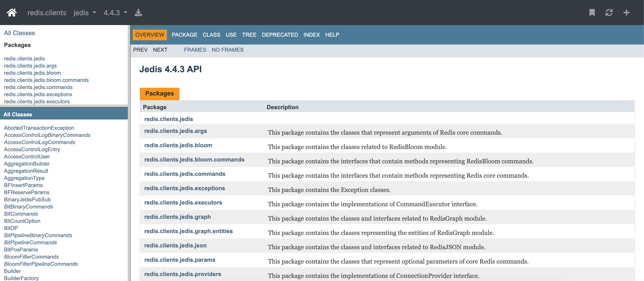644x281 pixels.
Task: Open redis.clients.jedis.commands in sidebar packages
Action: tap(38, 87)
